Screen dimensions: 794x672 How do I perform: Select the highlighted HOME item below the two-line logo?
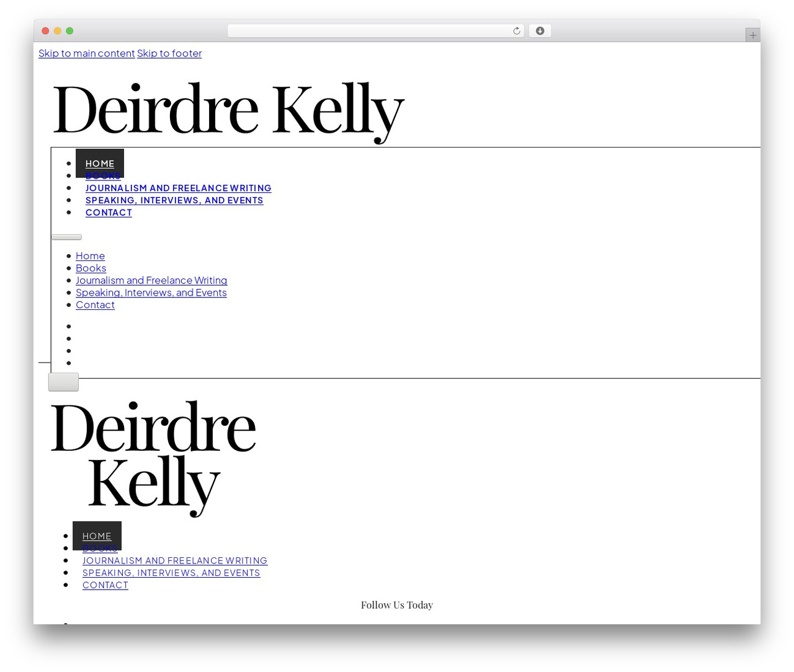[97, 536]
